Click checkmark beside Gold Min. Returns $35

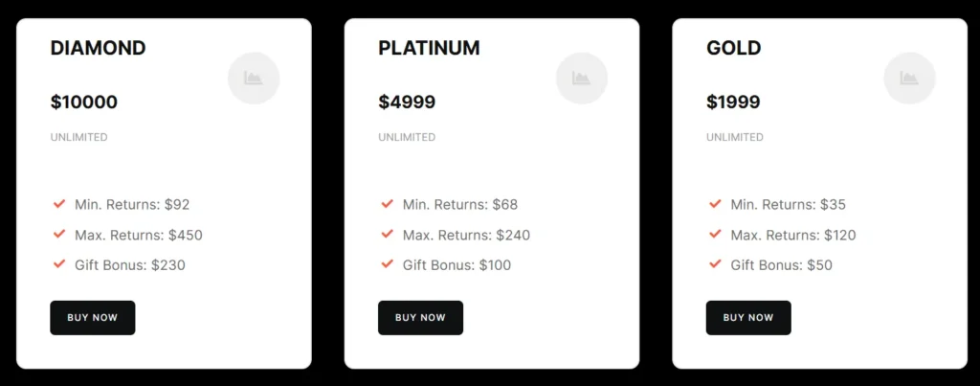715,204
